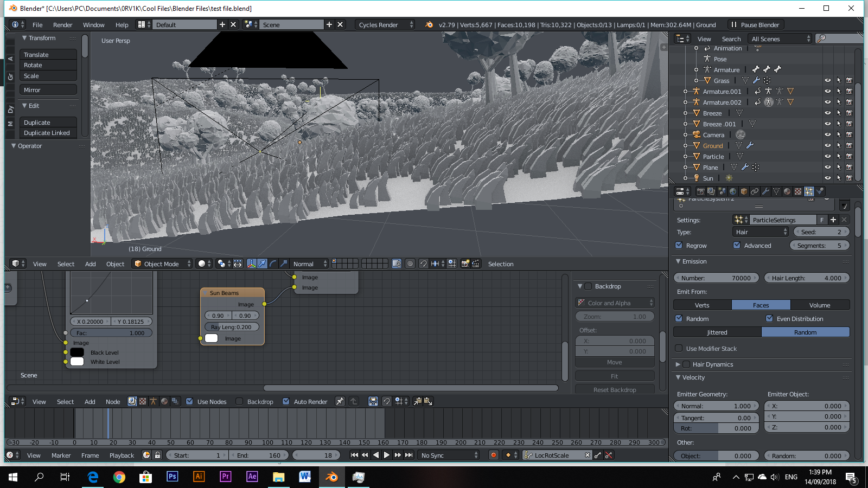Open After Effects from the taskbar
868x488 pixels.
point(252,477)
